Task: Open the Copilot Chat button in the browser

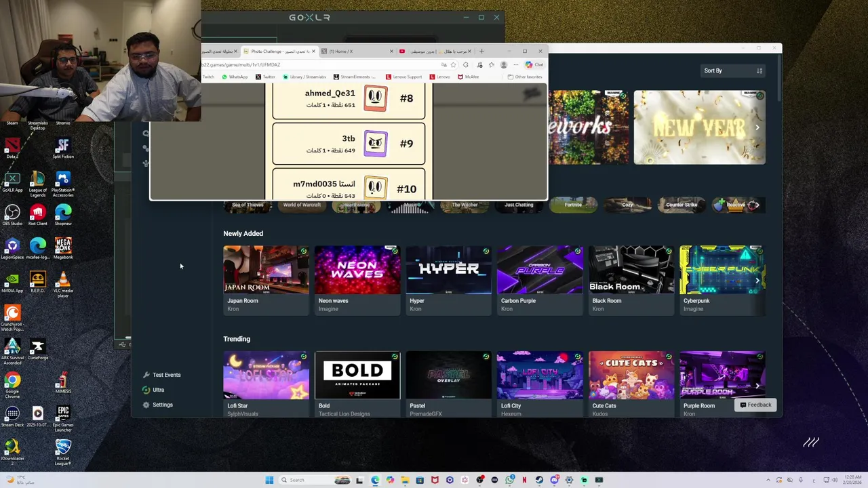Action: 534,65
